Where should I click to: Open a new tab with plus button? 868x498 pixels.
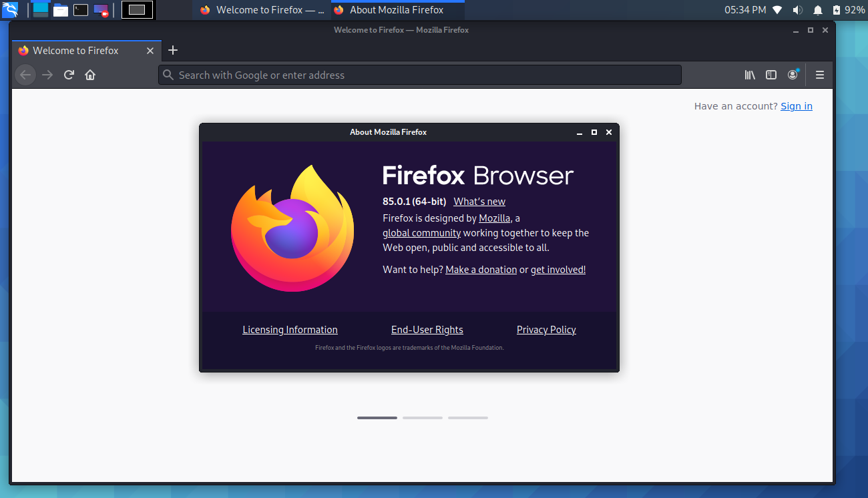pos(173,50)
